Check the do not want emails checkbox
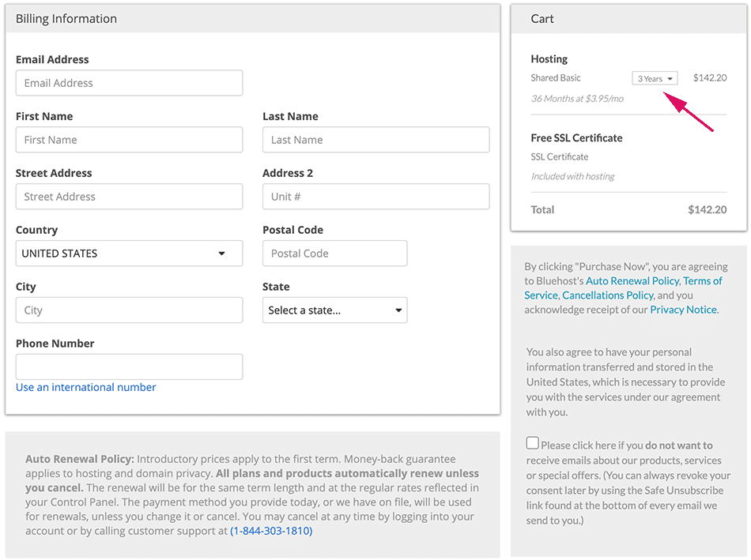751x560 pixels. coord(533,444)
